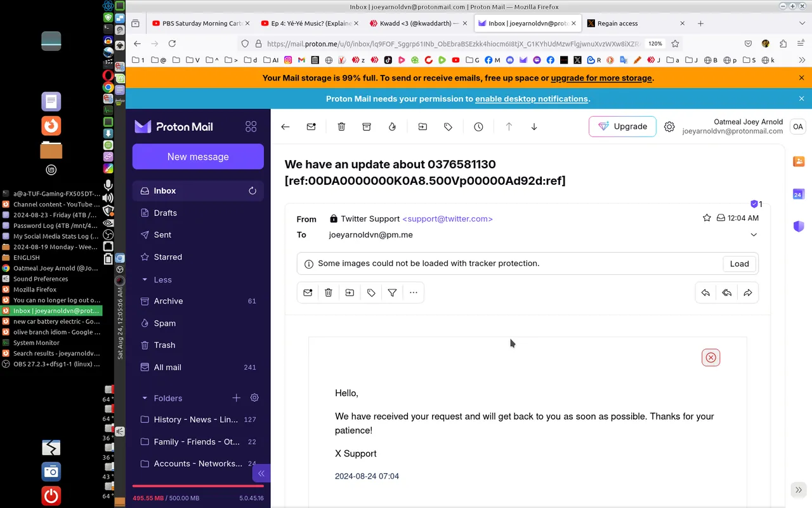Switch to Kwadd <3 tab
Viewport: 812px width, 508px height.
tap(419, 23)
